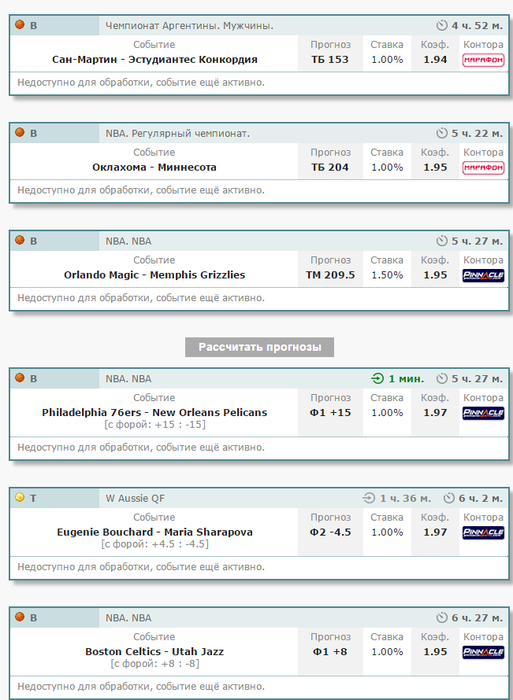Click the Марафон logo in the Сан-Мартин row
Viewport: 513px width, 700px height.
click(x=483, y=60)
